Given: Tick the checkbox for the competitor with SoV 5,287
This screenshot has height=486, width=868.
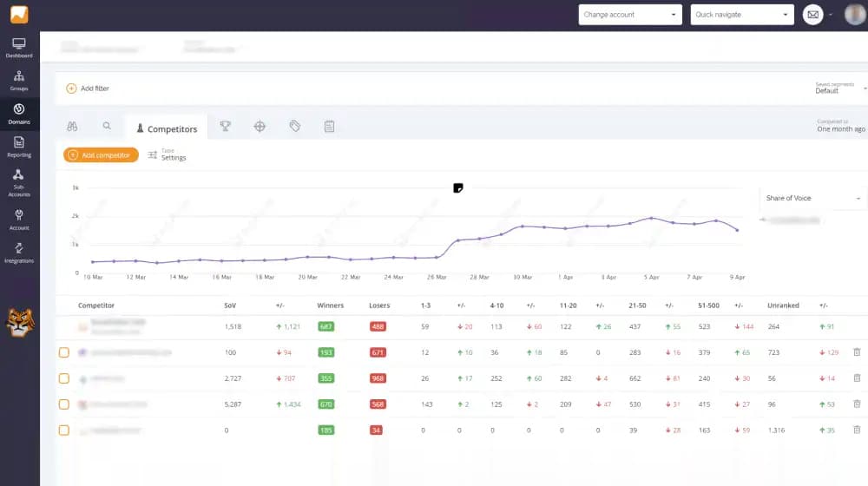Looking at the screenshot, I should pyautogui.click(x=64, y=404).
